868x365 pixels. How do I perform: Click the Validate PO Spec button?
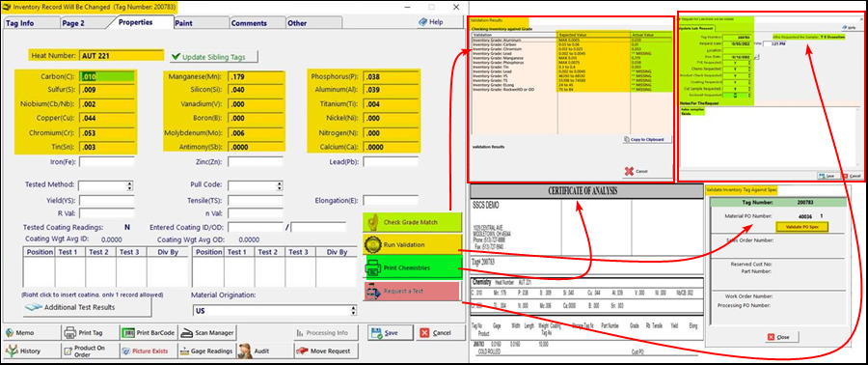[801, 226]
